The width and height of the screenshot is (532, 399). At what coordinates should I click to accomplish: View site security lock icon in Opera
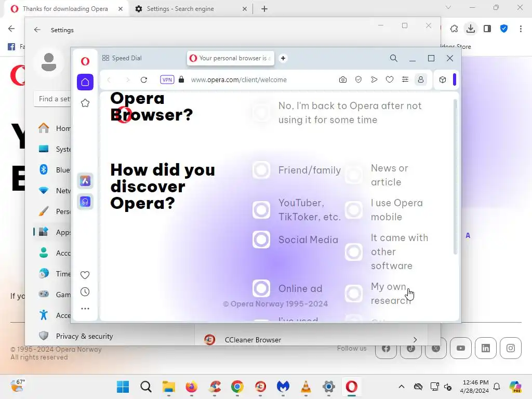[181, 79]
